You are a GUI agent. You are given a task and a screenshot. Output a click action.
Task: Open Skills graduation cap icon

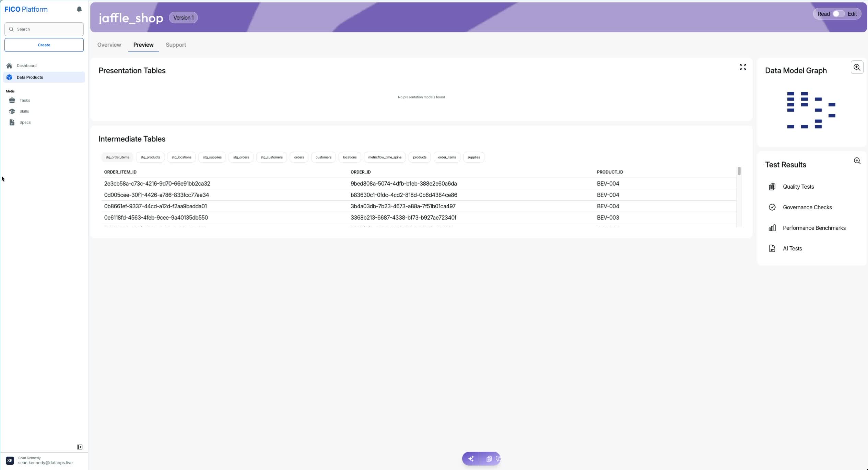(12, 111)
